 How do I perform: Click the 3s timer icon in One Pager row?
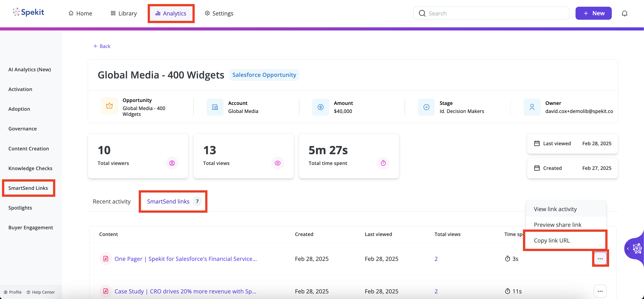(x=507, y=259)
